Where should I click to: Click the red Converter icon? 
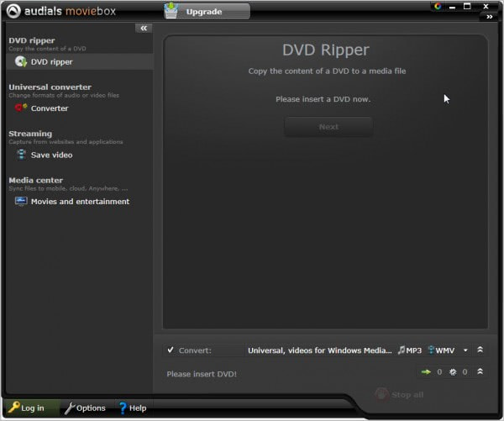[x=21, y=108]
